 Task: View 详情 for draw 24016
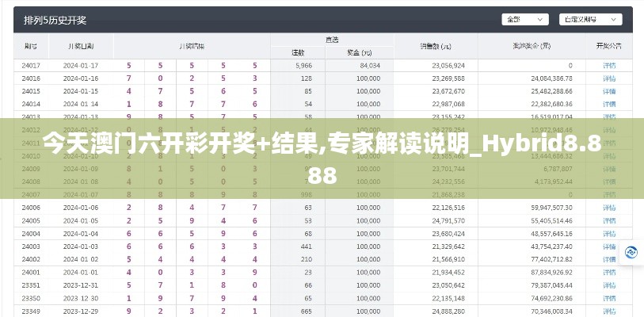608,78
